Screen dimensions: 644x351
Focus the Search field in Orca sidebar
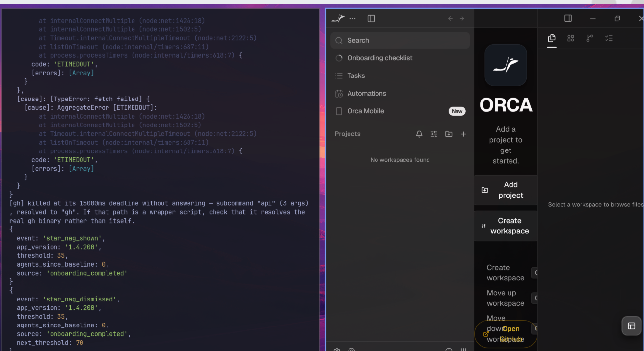pyautogui.click(x=400, y=40)
